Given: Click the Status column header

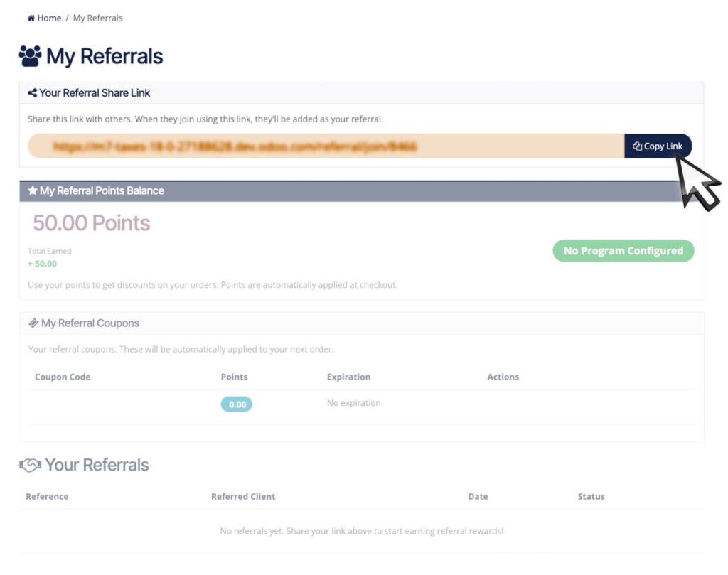Looking at the screenshot, I should 591,496.
